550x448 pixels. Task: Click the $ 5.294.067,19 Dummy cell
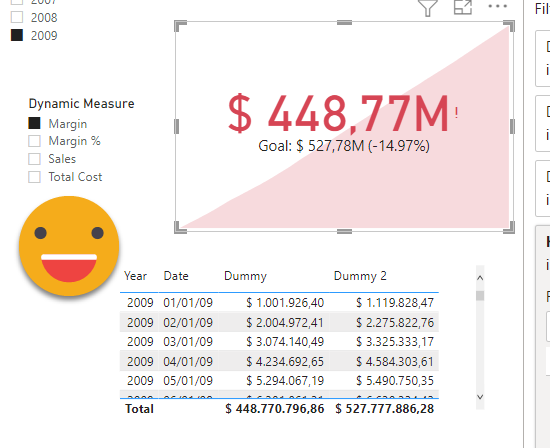pyautogui.click(x=285, y=380)
